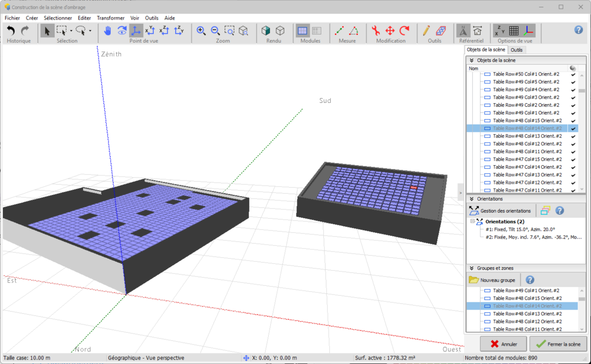
Task: Select orientation #1 Fixed, Tilt 15.0°
Action: [520, 229]
